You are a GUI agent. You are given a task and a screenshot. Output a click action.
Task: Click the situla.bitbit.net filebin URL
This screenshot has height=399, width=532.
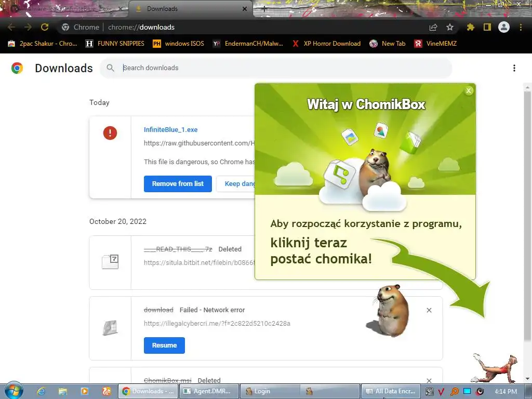coord(199,262)
